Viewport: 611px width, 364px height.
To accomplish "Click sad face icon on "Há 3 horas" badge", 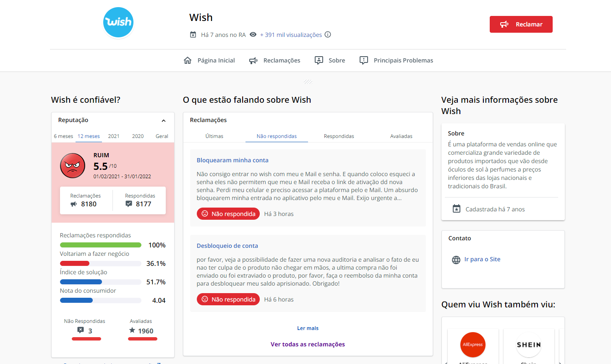I will 205,214.
